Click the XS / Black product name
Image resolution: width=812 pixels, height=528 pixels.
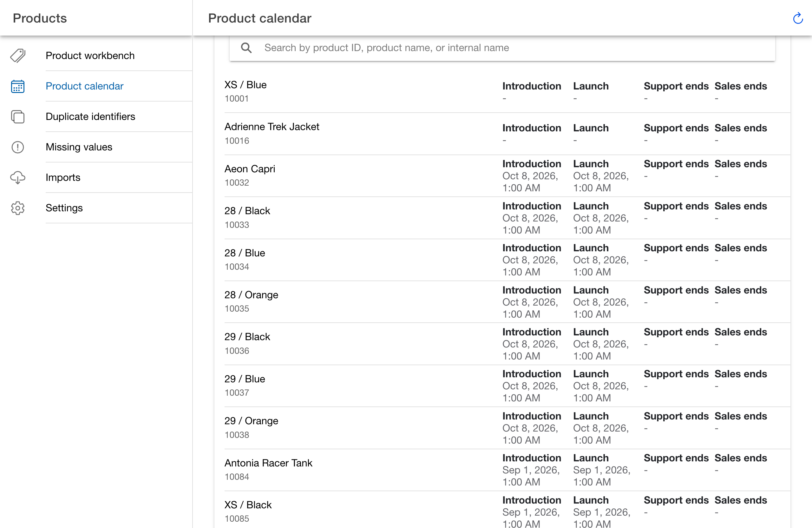248,505
